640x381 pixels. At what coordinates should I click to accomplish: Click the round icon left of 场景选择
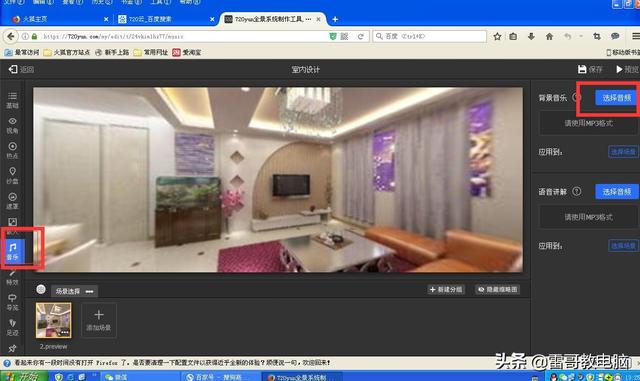pos(41,290)
